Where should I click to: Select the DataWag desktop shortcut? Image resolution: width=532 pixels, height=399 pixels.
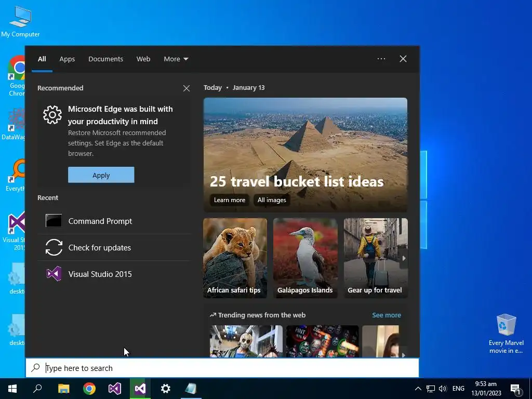point(13,124)
